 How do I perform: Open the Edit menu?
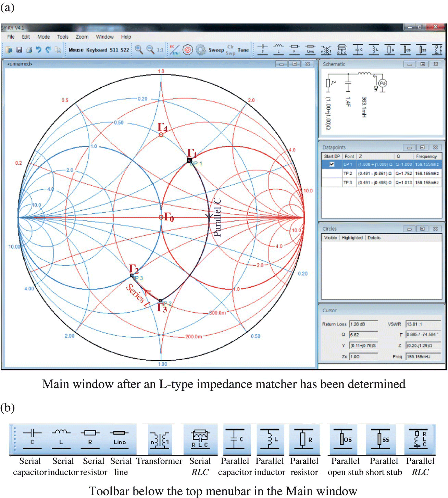(x=26, y=37)
